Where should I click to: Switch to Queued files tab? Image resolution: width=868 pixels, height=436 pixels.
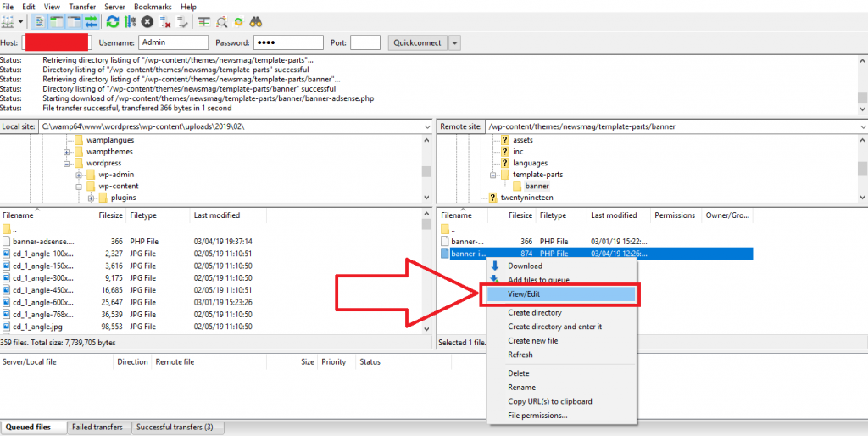[33, 428]
